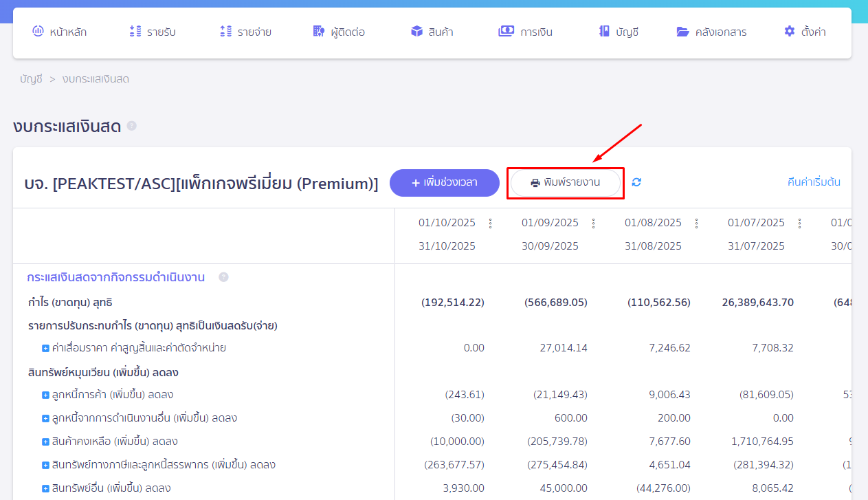Viewport: 868px width, 500px height.
Task: Open the คลังเอกสาร document folder icon
Action: tap(682, 30)
